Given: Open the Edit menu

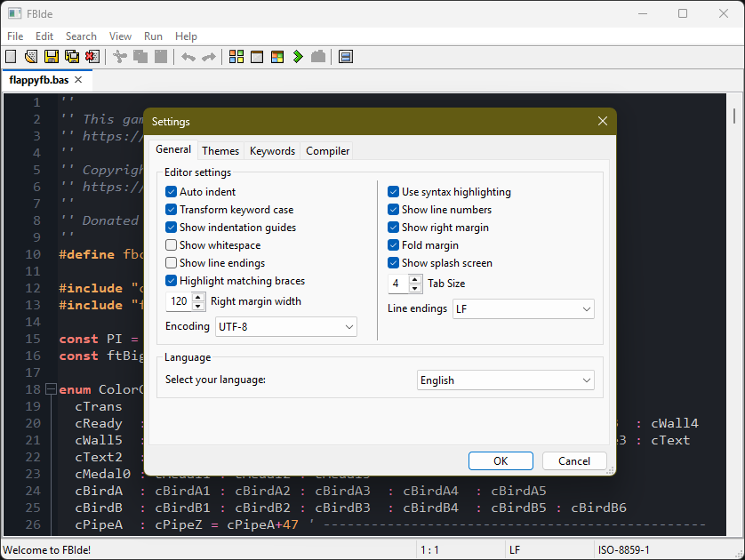Looking at the screenshot, I should pos(44,36).
